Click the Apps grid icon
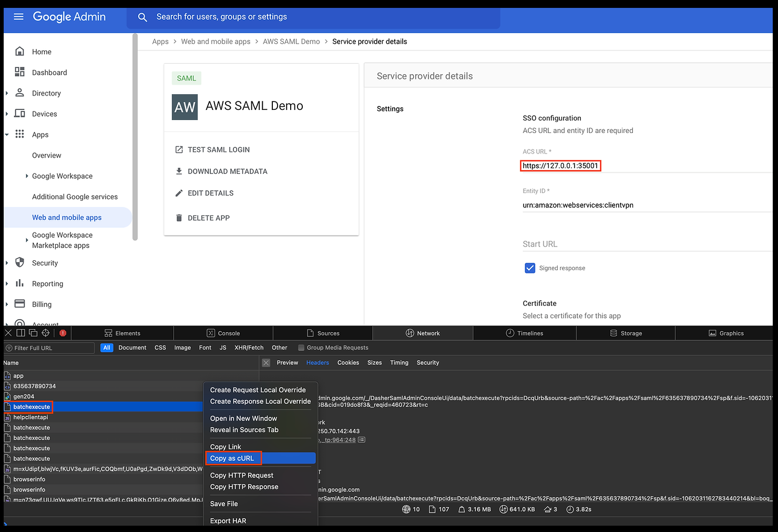The image size is (778, 532). click(19, 134)
